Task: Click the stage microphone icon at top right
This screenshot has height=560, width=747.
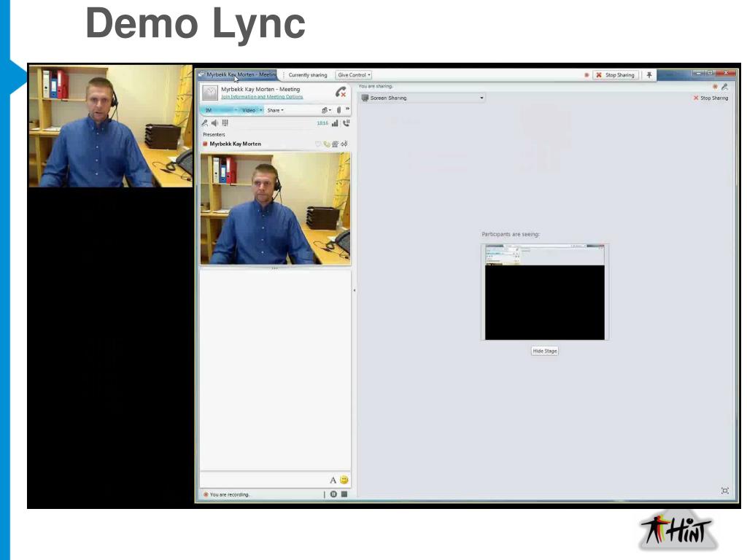Action: [724, 87]
